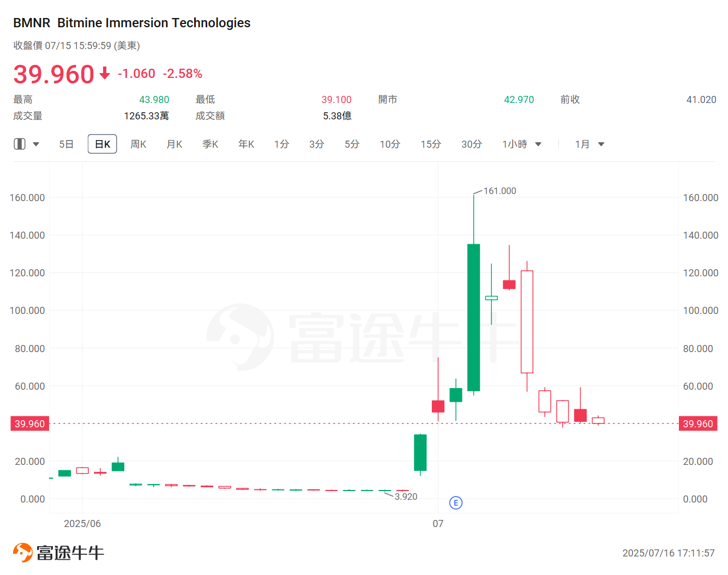Choose the 30分 interval
Viewport: 728px width, 575px height.
click(x=471, y=144)
